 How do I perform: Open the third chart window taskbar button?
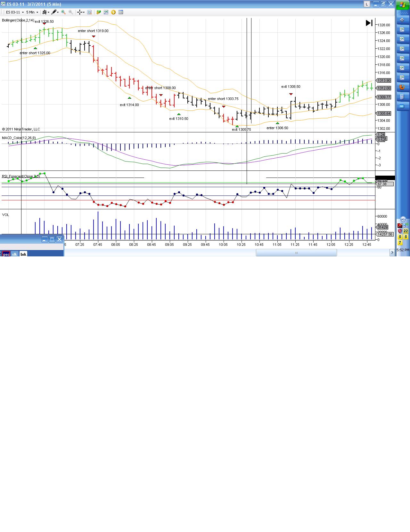click(403, 49)
